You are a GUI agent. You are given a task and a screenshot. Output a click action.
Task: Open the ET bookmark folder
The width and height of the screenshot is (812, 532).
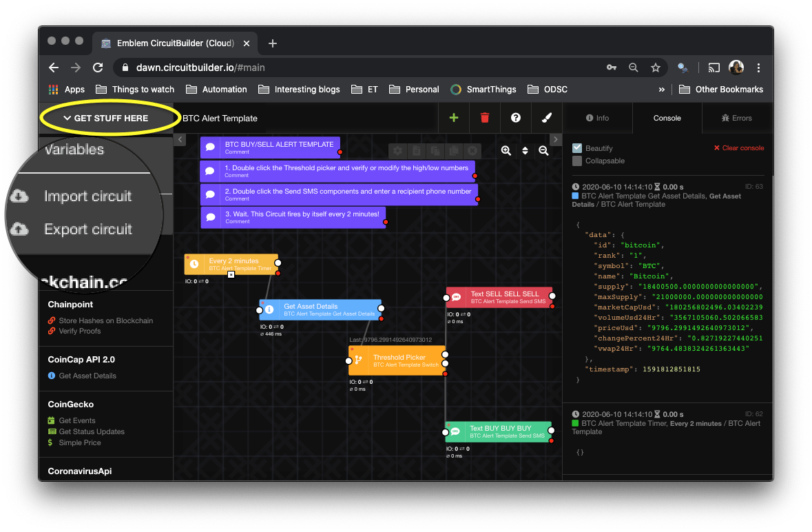coord(364,90)
